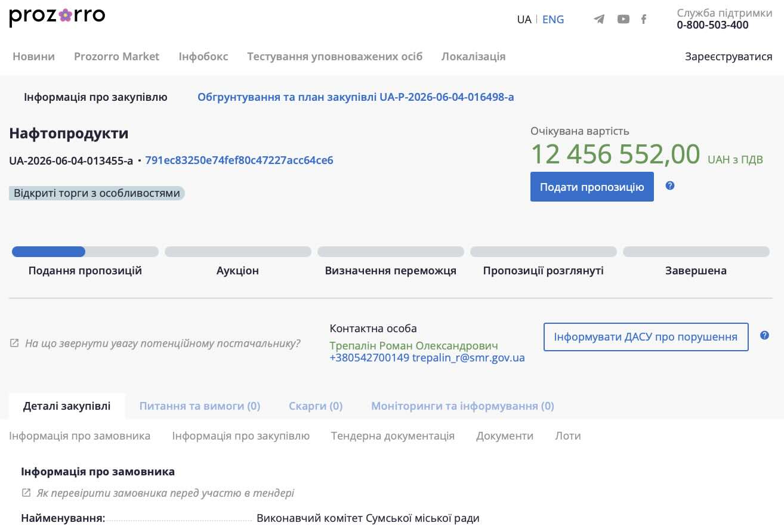This screenshot has height=532, width=784.
Task: Open Prozorro Market menu item
Action: 116,57
